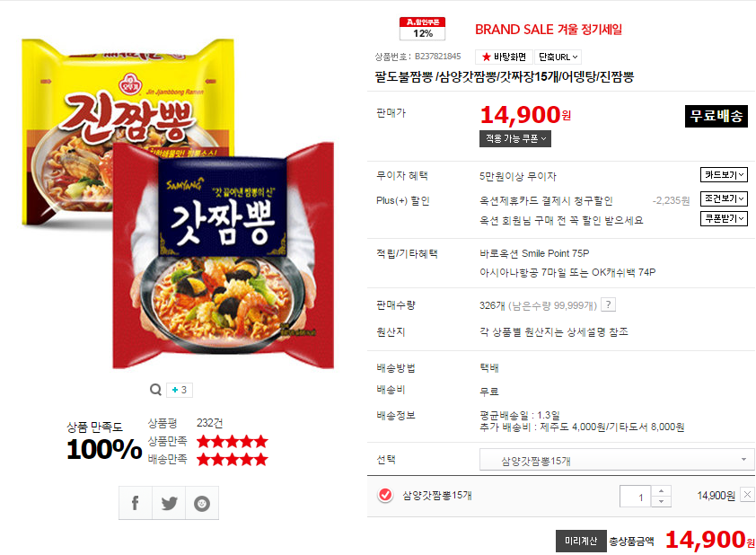Viewport: 756px width, 555px height.
Task: Click the 12% discount coupon badge
Action: (422, 29)
